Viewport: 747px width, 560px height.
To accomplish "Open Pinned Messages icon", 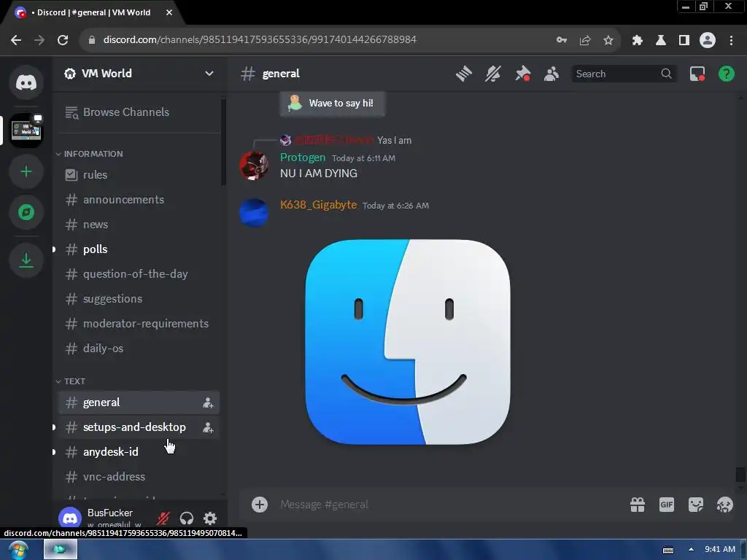I will [x=522, y=74].
